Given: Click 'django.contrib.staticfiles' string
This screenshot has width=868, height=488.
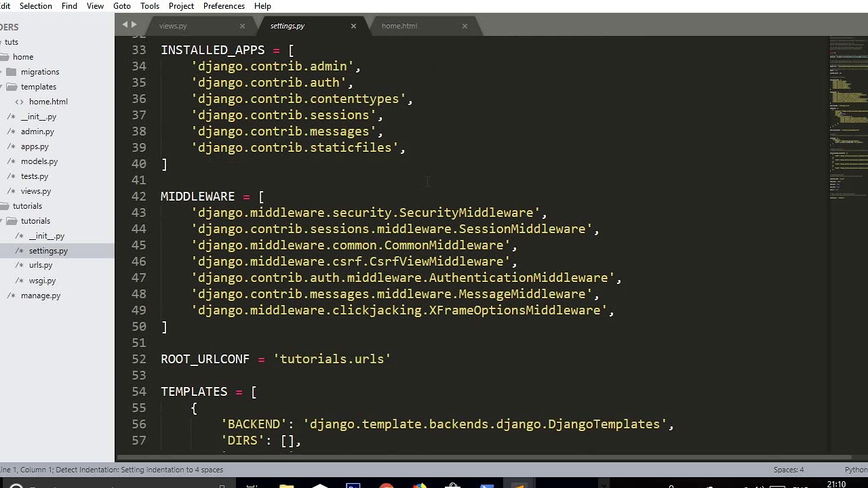Looking at the screenshot, I should [x=295, y=148].
